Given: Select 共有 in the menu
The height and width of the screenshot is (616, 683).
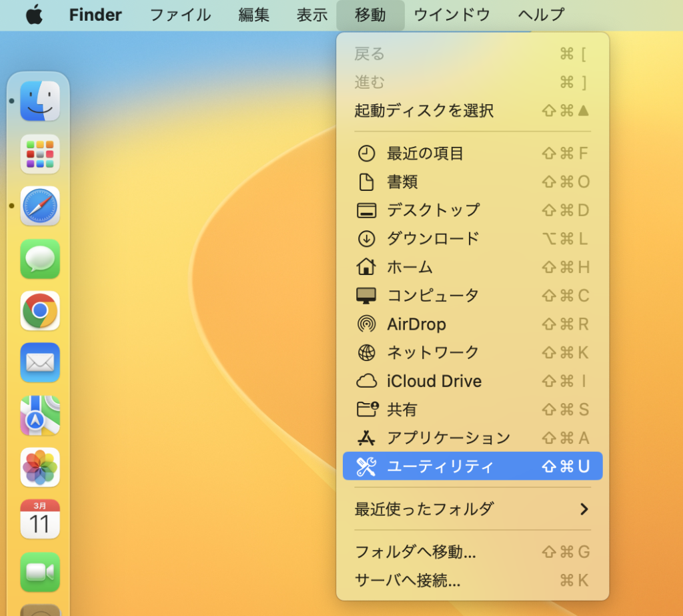Looking at the screenshot, I should 473,409.
